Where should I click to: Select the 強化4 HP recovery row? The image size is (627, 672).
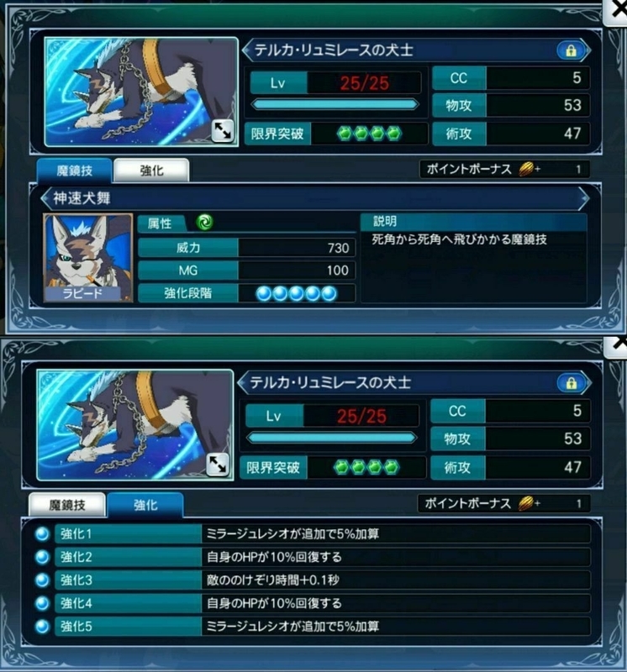[323, 603]
